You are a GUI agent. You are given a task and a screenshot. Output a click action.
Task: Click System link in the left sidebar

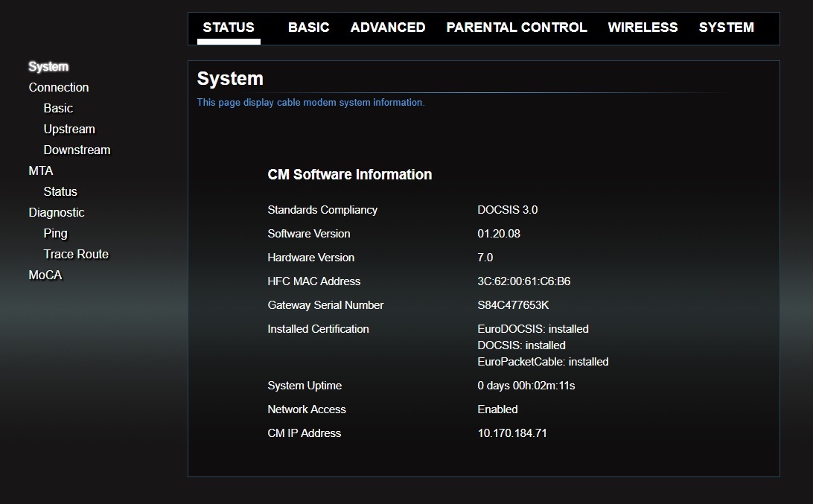[x=48, y=67]
